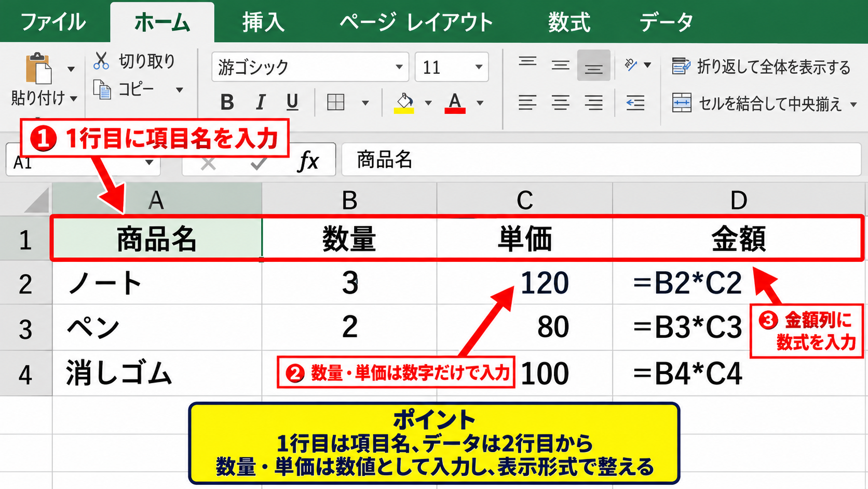Click セルを結合して中央揃え button
The height and width of the screenshot is (489, 868).
tap(757, 104)
